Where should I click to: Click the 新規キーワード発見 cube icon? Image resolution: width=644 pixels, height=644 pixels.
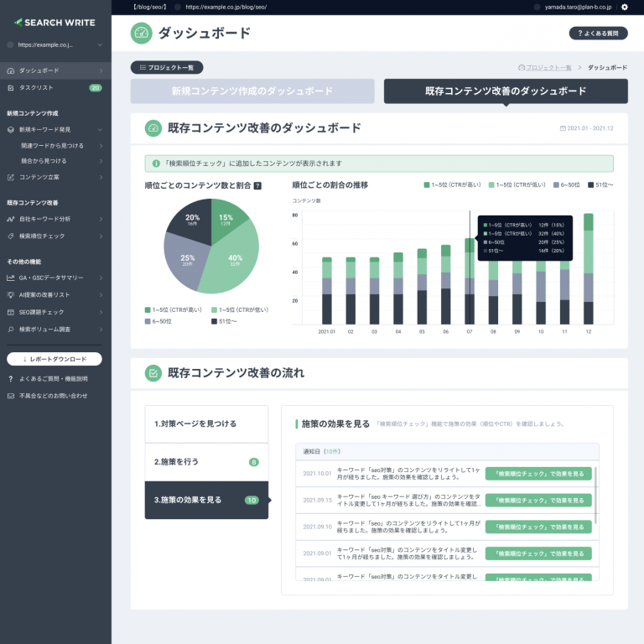[11, 130]
